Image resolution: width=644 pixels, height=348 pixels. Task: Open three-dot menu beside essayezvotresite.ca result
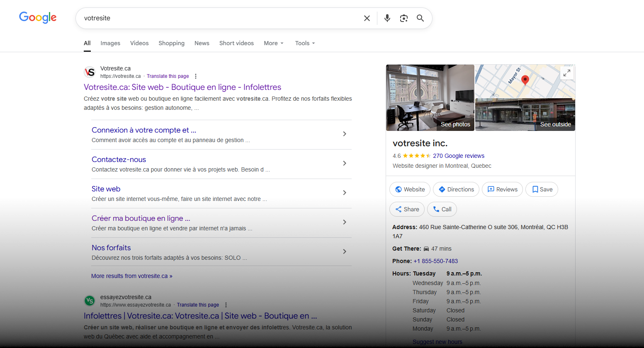click(x=226, y=305)
